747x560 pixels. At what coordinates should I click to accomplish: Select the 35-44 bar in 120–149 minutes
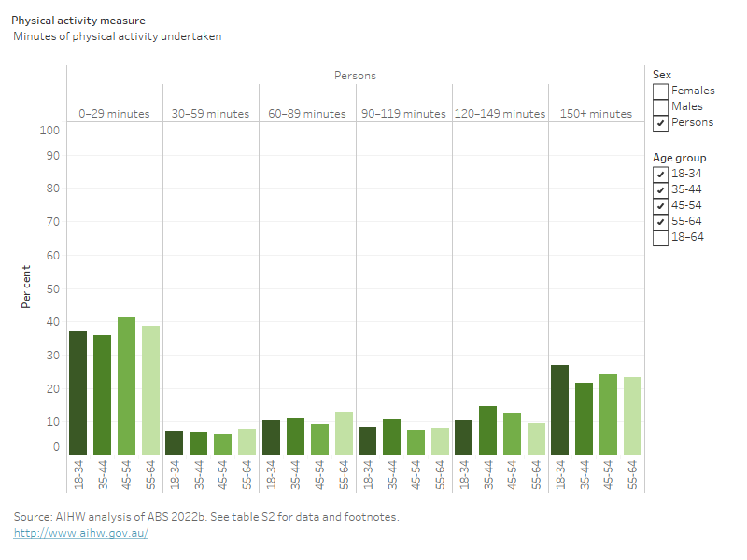pyautogui.click(x=487, y=430)
